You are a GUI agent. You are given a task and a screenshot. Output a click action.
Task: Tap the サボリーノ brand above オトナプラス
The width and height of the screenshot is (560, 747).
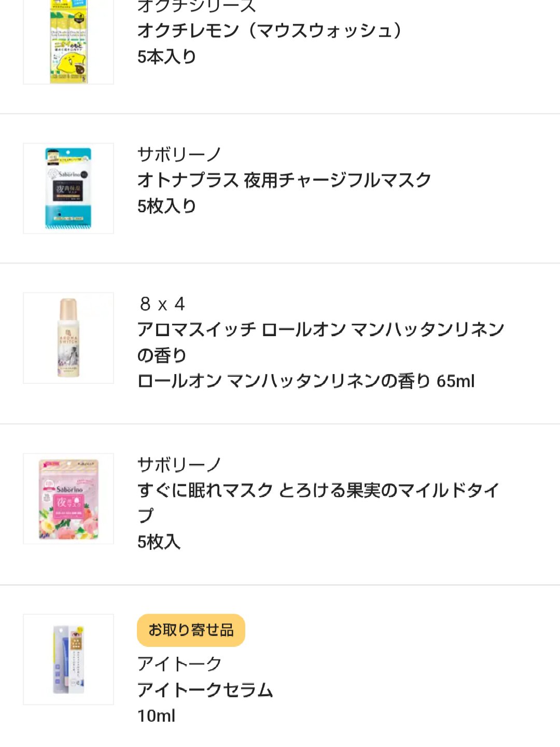(x=179, y=154)
